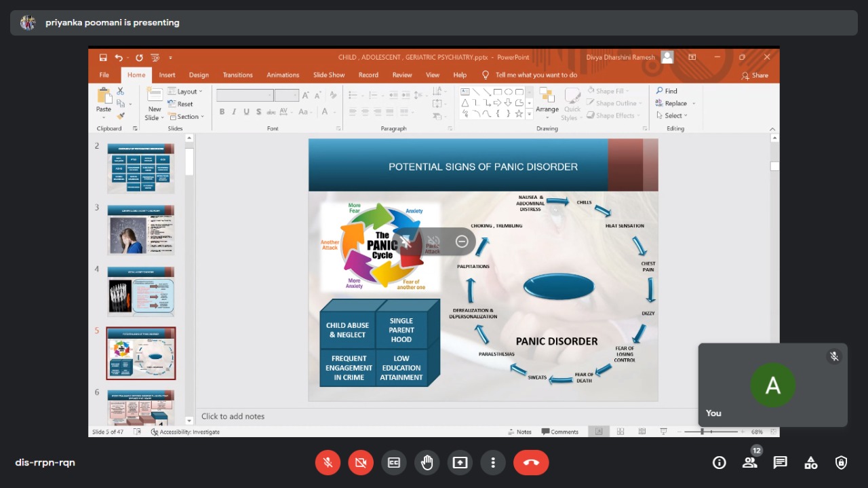Open the Shape Outline color dropdown
Viewport: 868px width, 488px height.
click(x=614, y=103)
